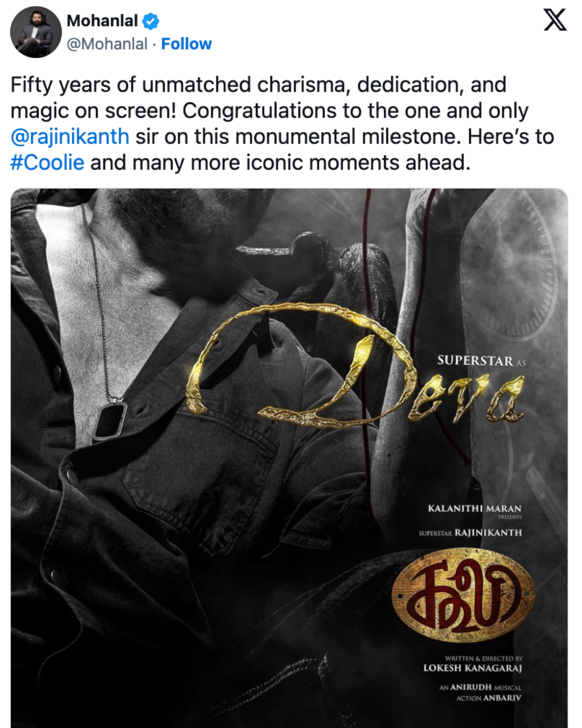582x728 pixels.
Task: Click the blue verified badge
Action: pyautogui.click(x=150, y=21)
